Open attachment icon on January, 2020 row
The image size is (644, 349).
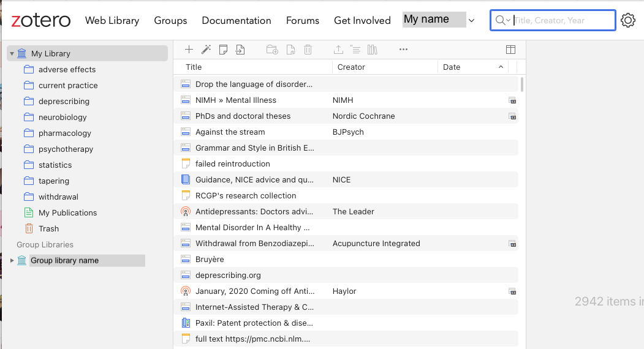tap(512, 291)
